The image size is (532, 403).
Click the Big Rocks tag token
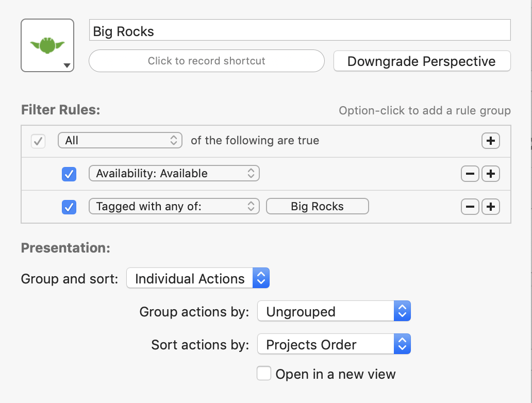(317, 206)
